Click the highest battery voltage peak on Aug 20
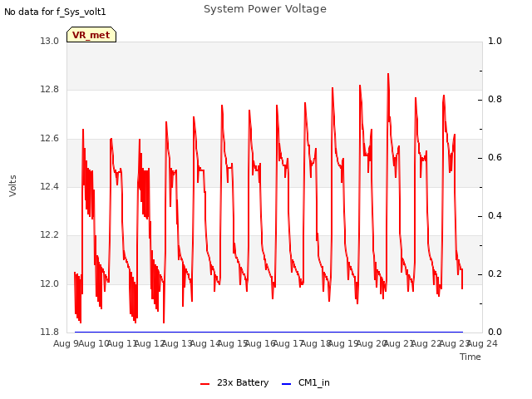 pos(388,74)
